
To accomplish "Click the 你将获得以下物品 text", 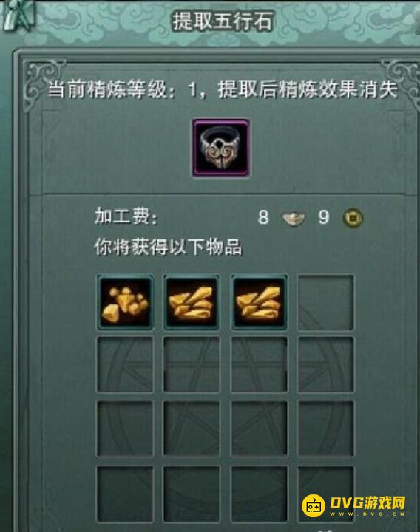I will (x=168, y=247).
